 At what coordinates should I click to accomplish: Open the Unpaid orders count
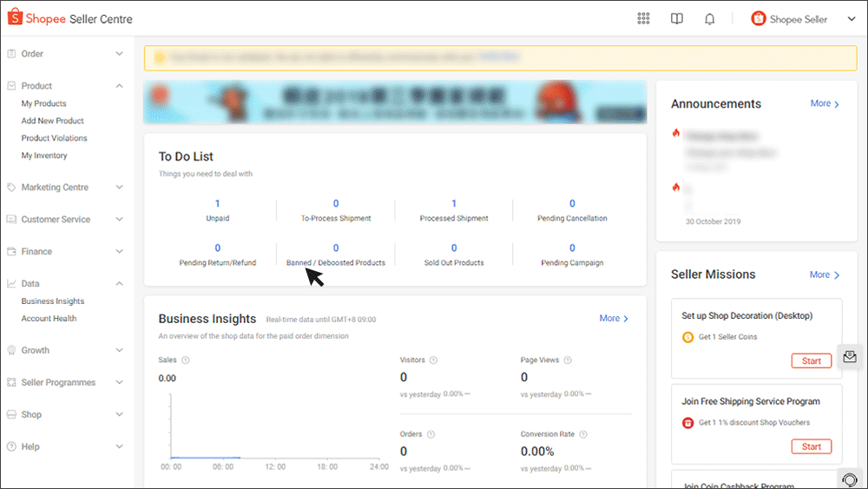coord(218,204)
